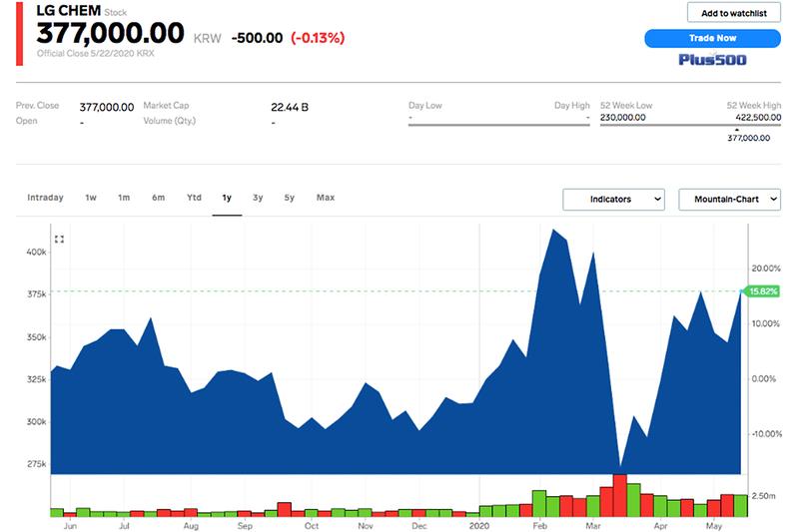This screenshot has height=532, width=799.
Task: Click the tallest red volume bar in March
Action: tap(619, 495)
